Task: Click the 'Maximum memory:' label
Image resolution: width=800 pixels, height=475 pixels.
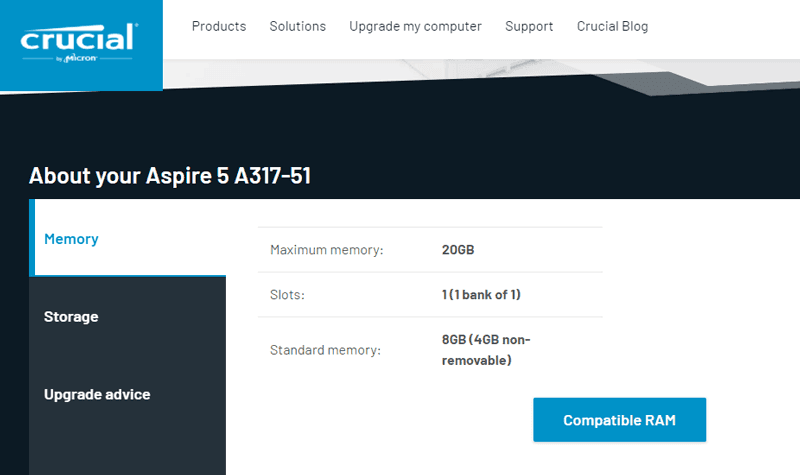Action: (x=327, y=250)
